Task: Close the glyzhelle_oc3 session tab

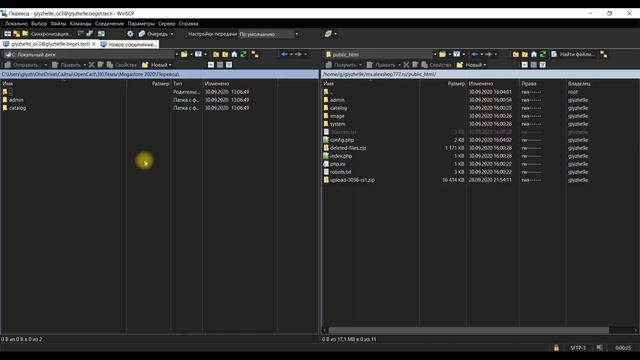Action: (94, 44)
